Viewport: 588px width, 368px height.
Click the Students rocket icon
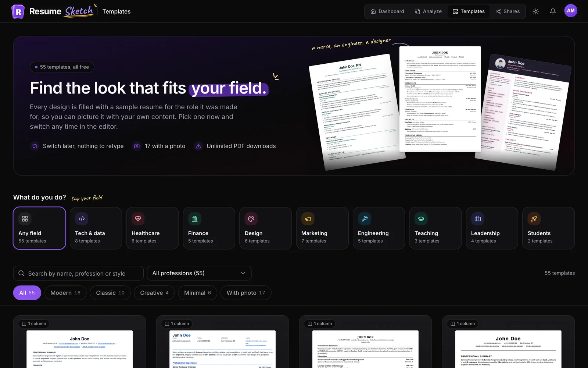coord(534,219)
